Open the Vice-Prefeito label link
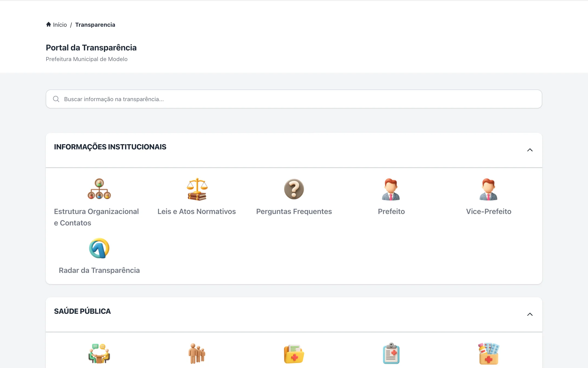The width and height of the screenshot is (588, 368). coord(489,212)
